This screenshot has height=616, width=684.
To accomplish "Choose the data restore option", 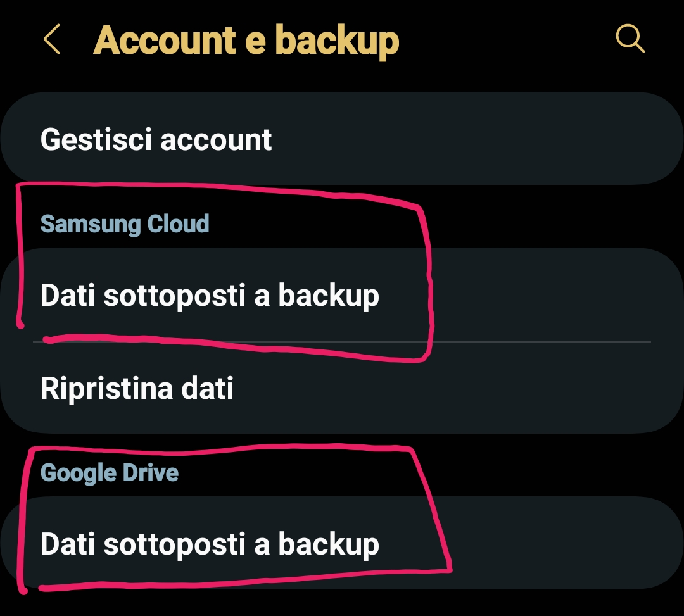I will click(137, 388).
